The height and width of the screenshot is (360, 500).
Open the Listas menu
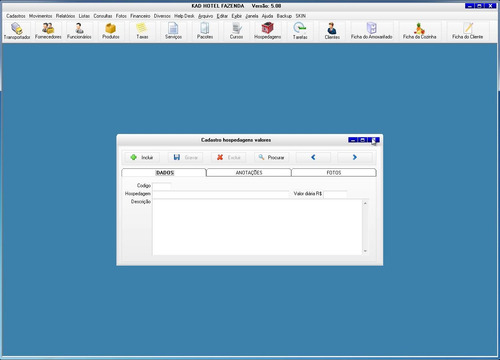click(x=84, y=16)
